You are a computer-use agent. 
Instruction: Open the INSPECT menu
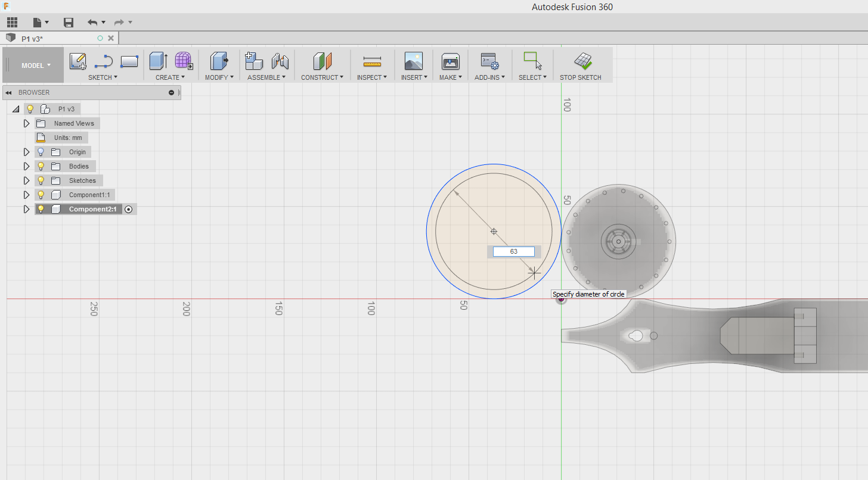372,77
